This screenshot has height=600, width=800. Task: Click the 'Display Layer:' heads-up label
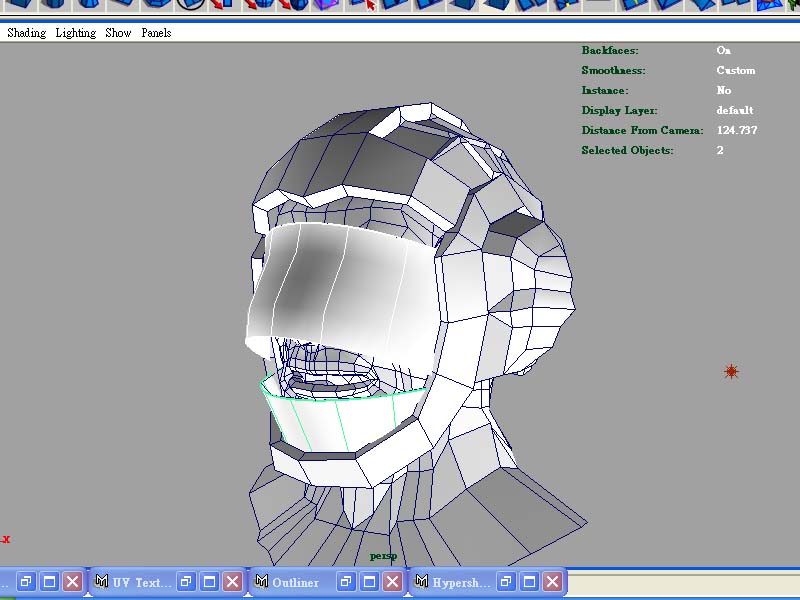coord(619,110)
